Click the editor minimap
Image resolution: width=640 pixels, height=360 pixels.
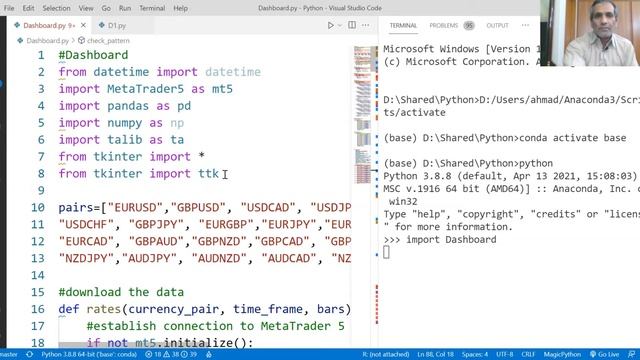click(x=363, y=114)
